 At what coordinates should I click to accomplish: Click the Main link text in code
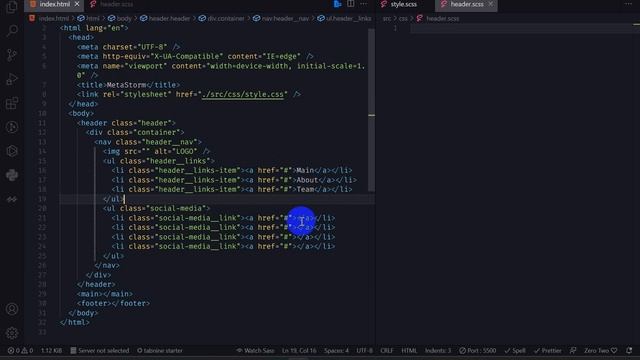coord(305,170)
